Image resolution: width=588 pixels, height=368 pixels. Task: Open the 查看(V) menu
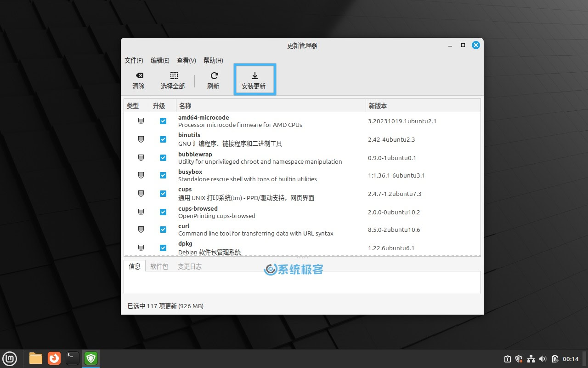point(187,60)
